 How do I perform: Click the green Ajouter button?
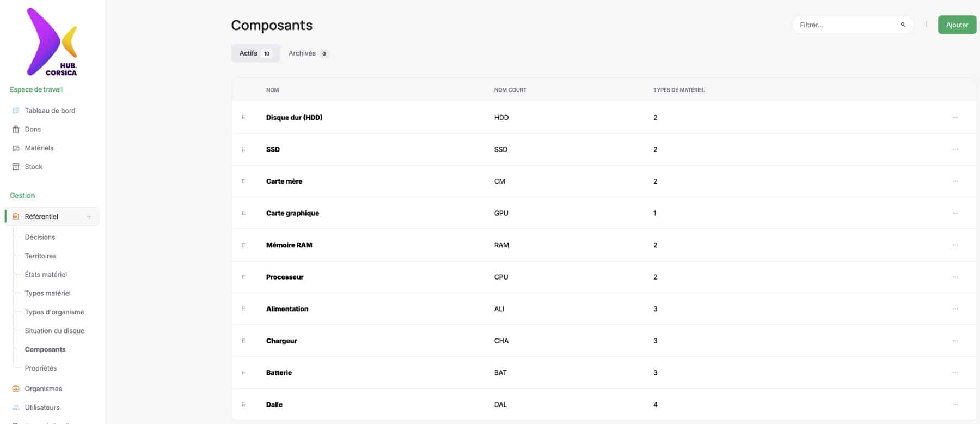[x=957, y=25]
